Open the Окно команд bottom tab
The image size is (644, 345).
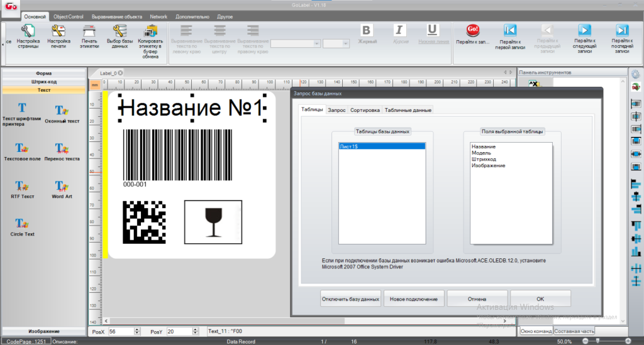(x=536, y=331)
